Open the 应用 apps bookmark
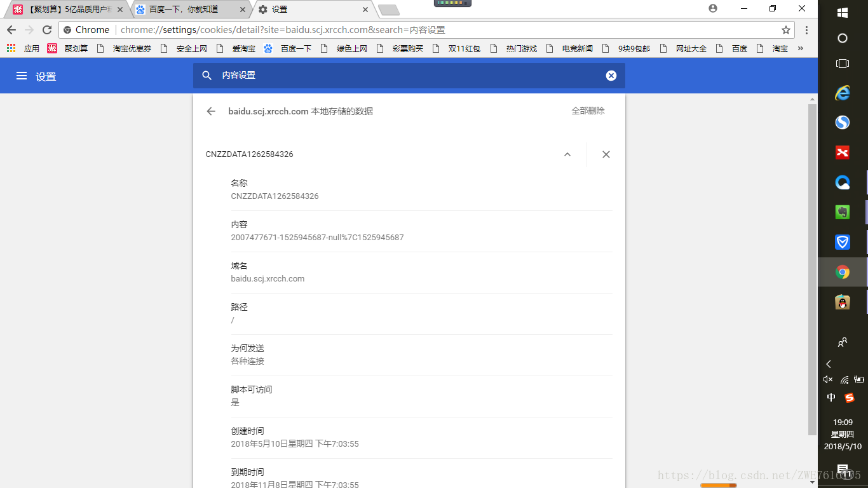Screen dimensions: 868x488 [23, 48]
